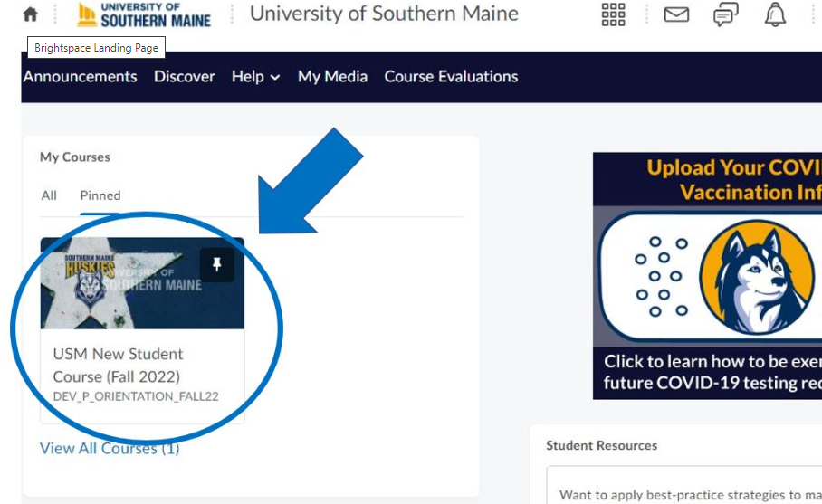This screenshot has width=822, height=504.
Task: Go to My Media
Action: coord(332,77)
